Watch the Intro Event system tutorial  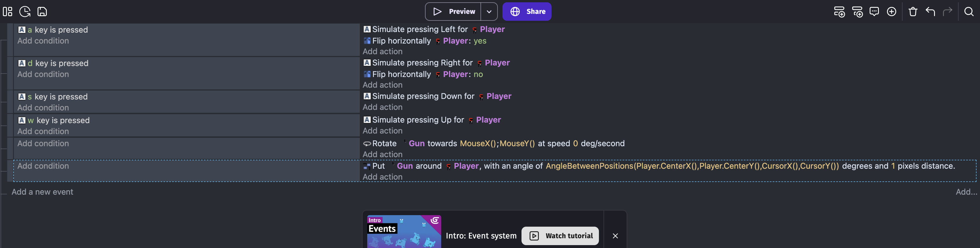pos(560,236)
